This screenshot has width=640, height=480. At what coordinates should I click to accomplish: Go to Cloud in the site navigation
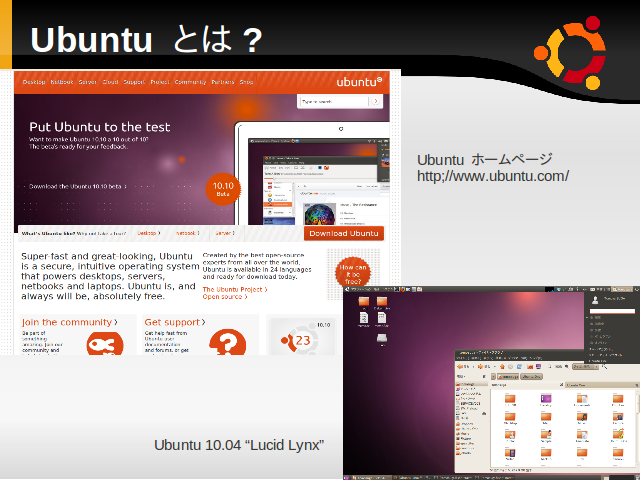(110, 82)
